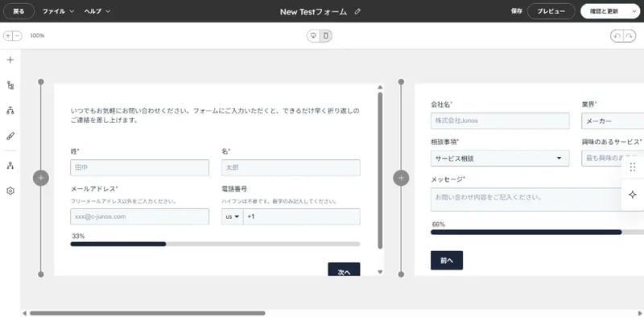Screen dimensions: 644x317
Task: Click the horizontal scrollbar right arrow
Action: [x=639, y=313]
